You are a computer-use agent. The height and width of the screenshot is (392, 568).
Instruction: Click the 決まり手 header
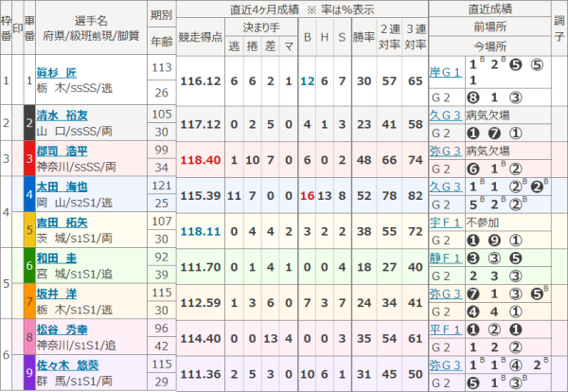coord(261,27)
